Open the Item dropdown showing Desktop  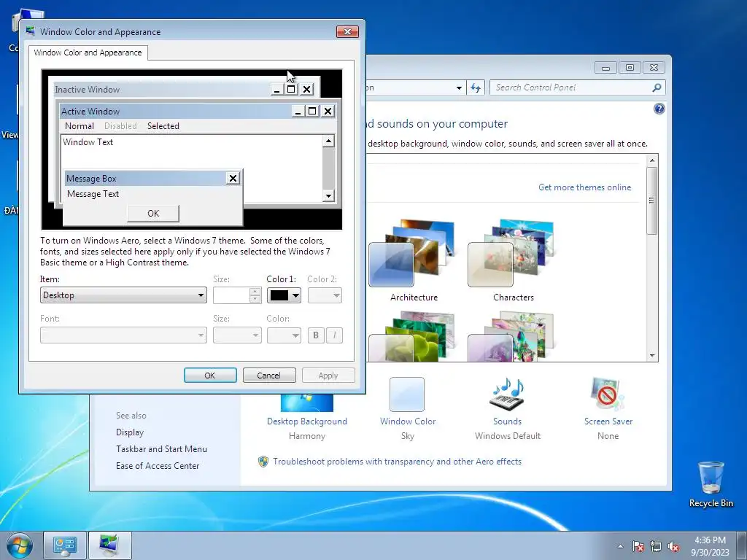(123, 295)
